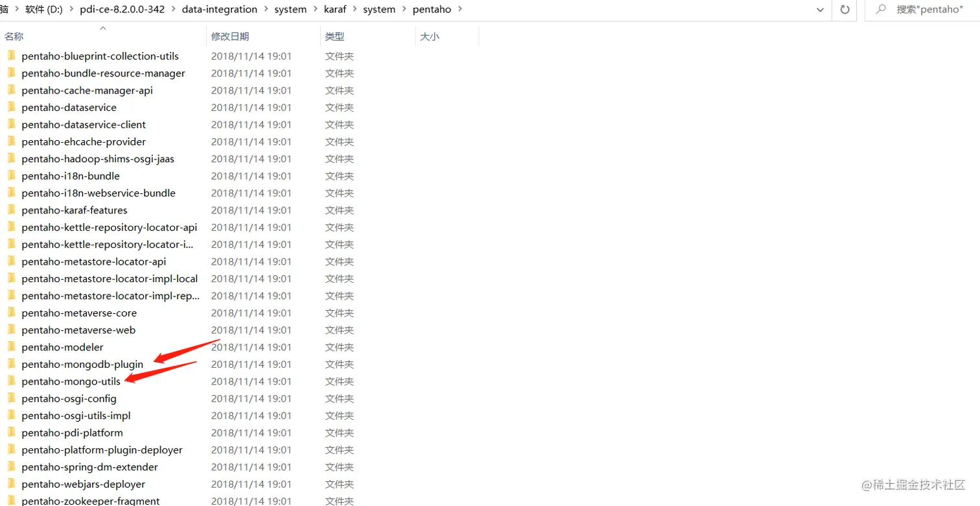The width and height of the screenshot is (980, 506).
Task: Expand chevron after 软件 (D:) breadcrumb
Action: (x=71, y=10)
